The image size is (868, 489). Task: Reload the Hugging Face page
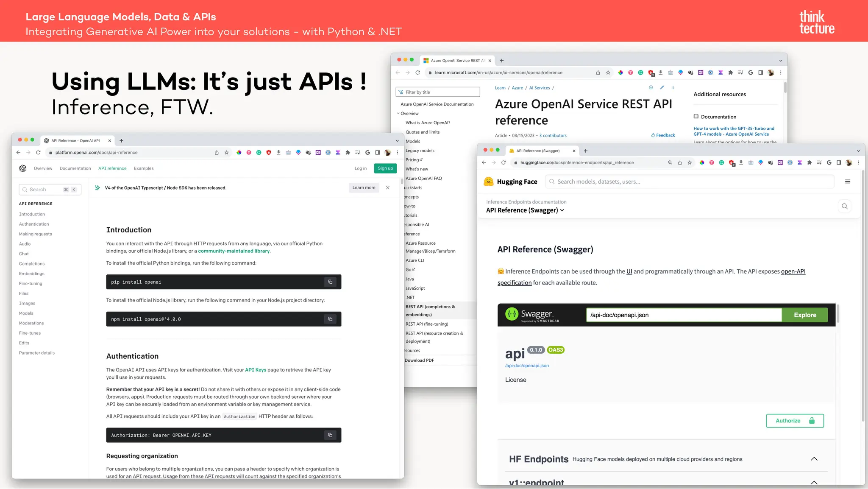pos(504,162)
